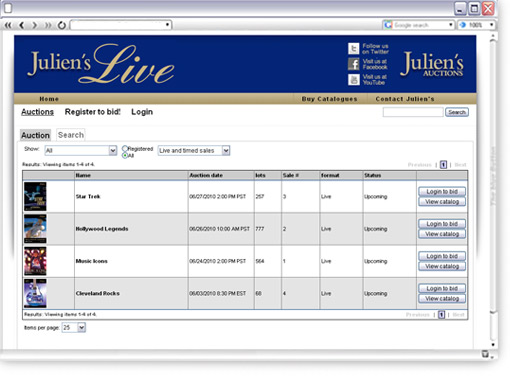Click Register to bid! link
Viewport: 510px width, 376px height.
click(x=93, y=112)
